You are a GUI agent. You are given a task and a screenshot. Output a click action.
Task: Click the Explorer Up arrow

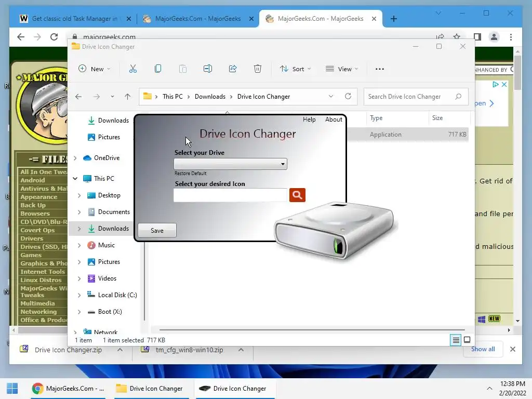[x=128, y=97]
